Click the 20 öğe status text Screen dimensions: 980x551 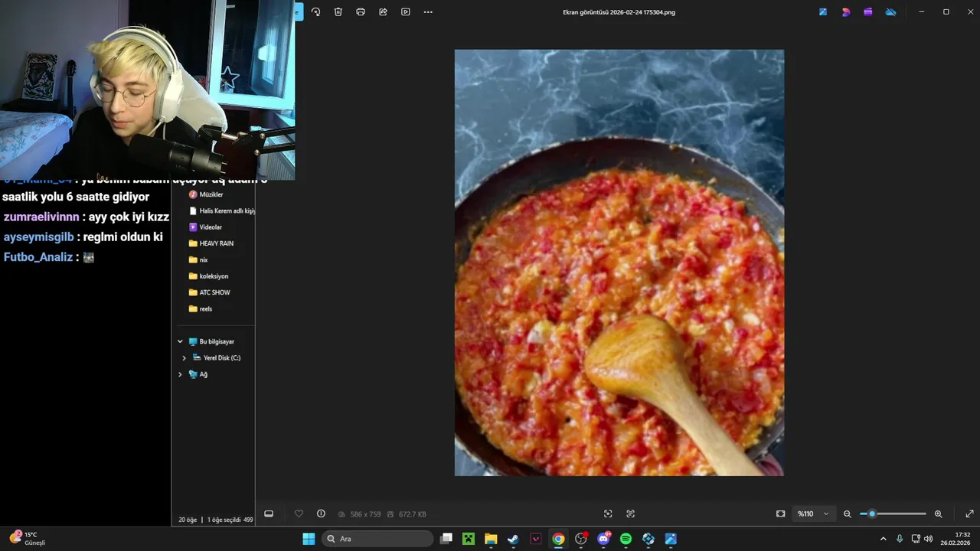pos(188,520)
